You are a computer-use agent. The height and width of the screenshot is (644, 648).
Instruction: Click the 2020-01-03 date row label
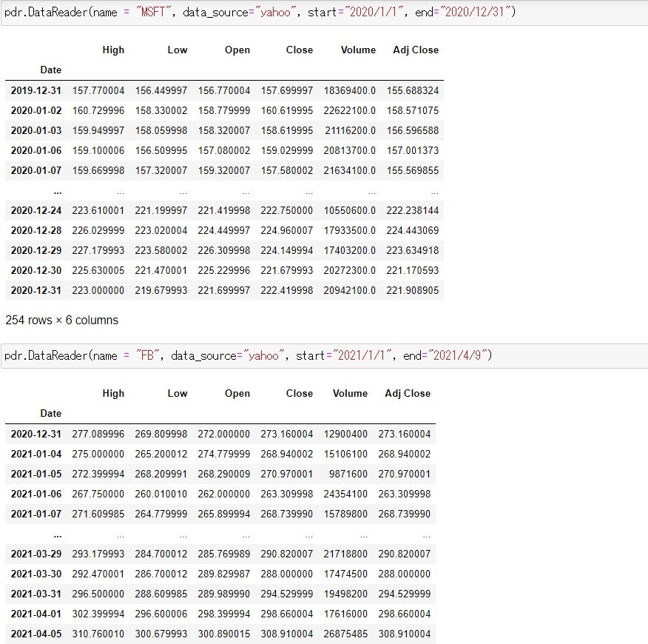coord(36,131)
